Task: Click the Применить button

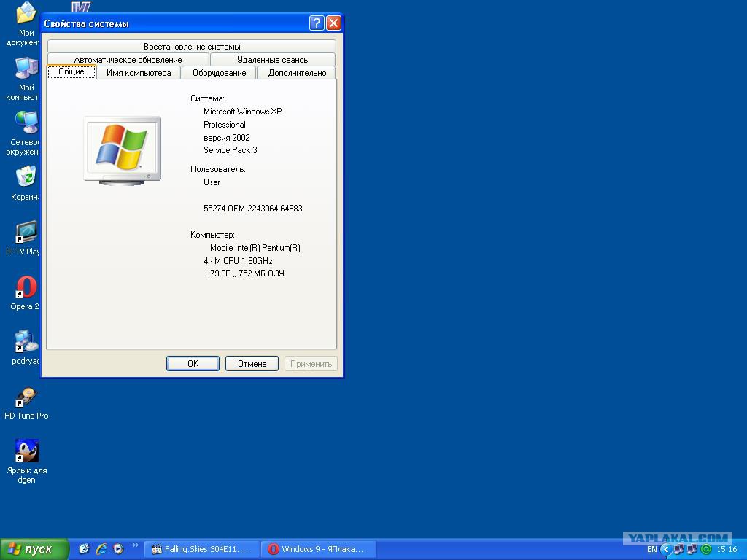Action: 311,363
